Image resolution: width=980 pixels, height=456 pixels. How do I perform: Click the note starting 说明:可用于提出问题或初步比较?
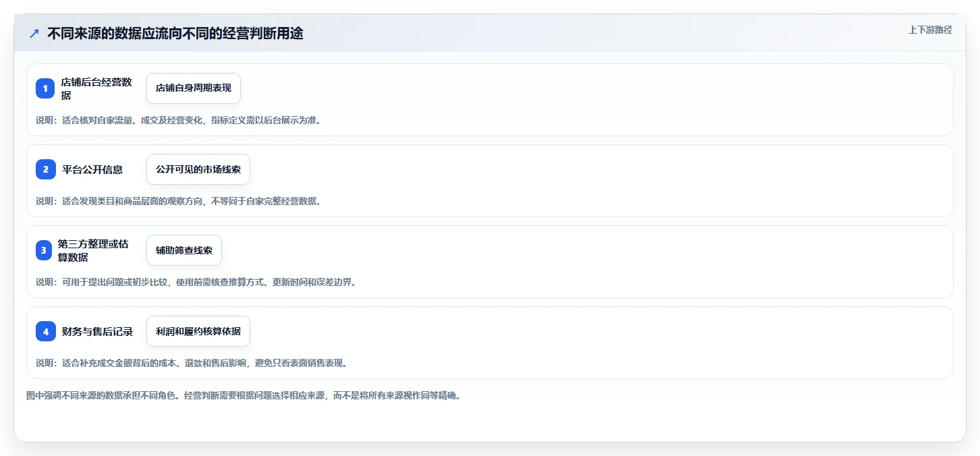(x=196, y=282)
